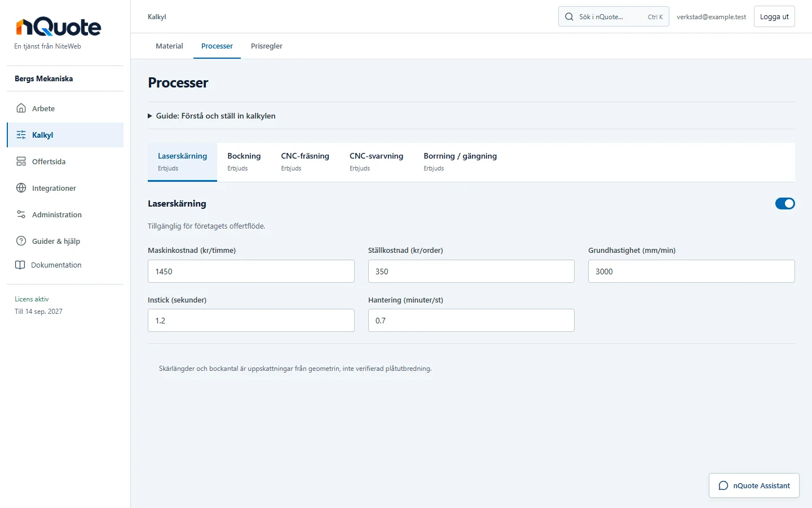Select the Laserskärning process tab
812x508 pixels.
[182, 162]
